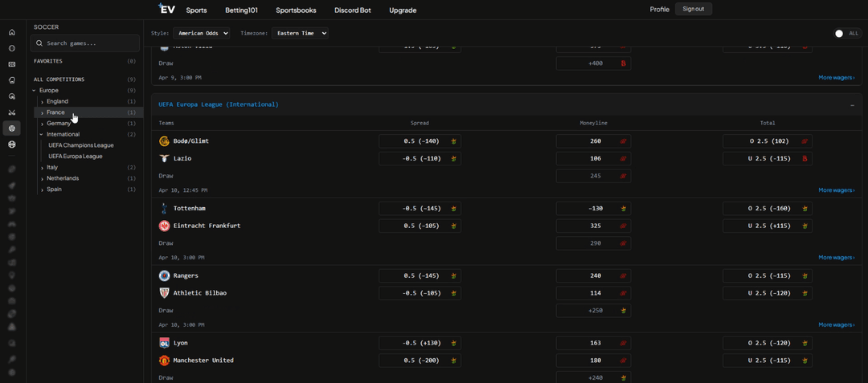
Task: Click the Manchester United team logo
Action: point(165,361)
